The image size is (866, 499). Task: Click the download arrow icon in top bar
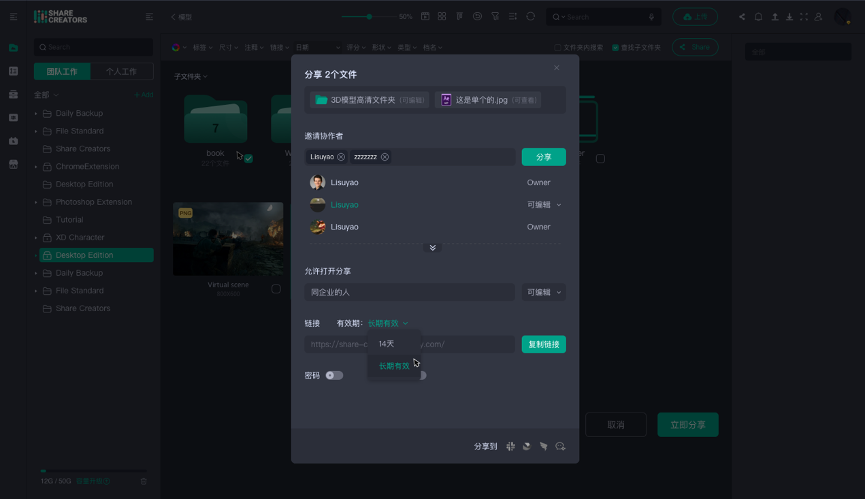click(789, 17)
